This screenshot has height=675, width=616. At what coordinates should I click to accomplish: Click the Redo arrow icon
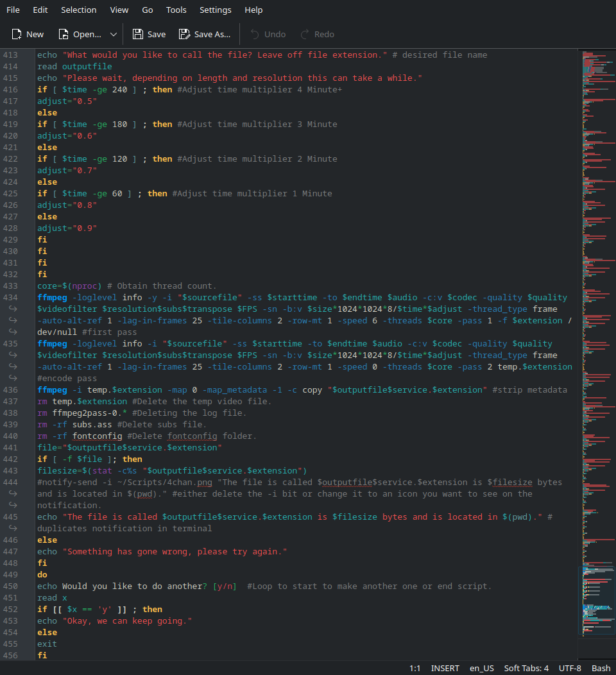(305, 35)
